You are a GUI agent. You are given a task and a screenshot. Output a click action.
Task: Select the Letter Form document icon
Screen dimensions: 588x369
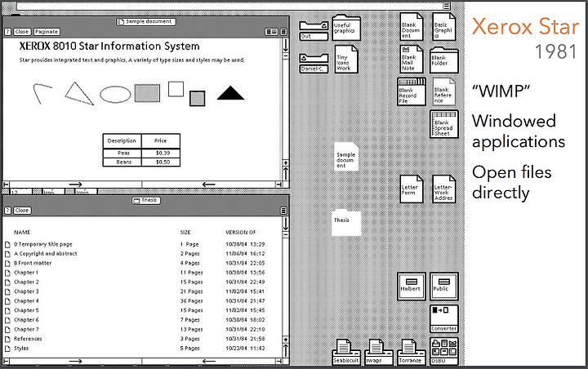(412, 189)
